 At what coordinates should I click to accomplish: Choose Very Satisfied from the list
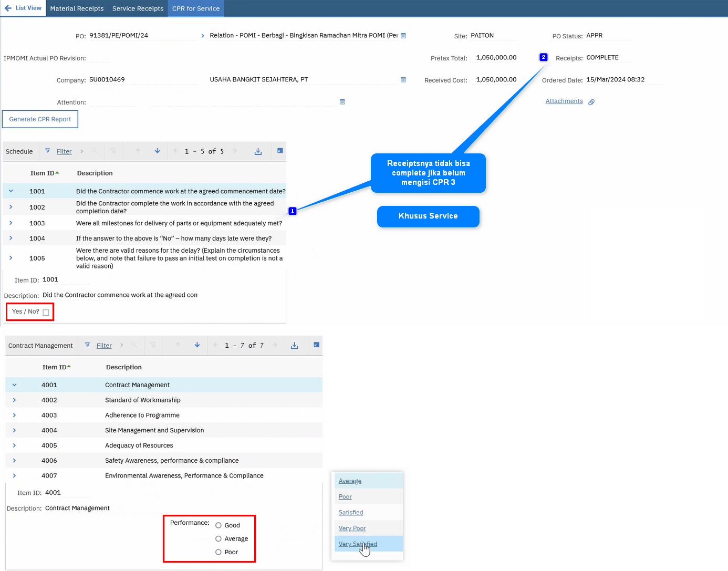click(x=358, y=544)
